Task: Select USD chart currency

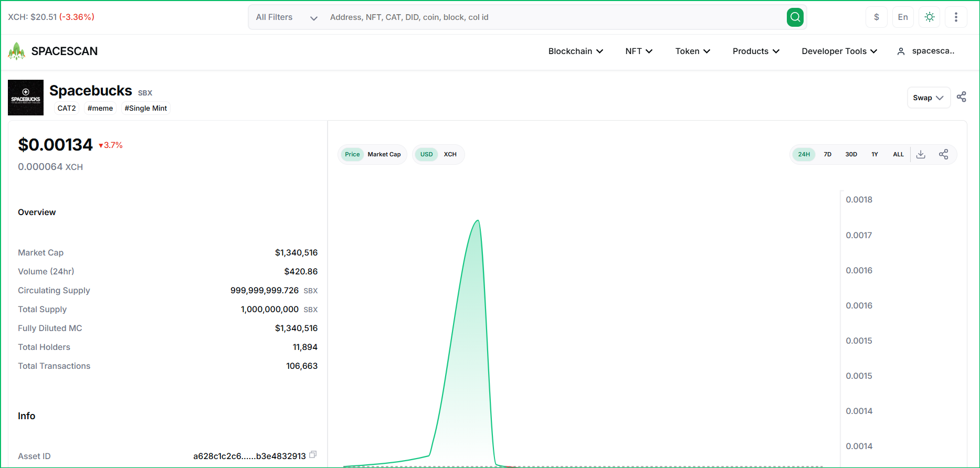Action: [x=427, y=154]
